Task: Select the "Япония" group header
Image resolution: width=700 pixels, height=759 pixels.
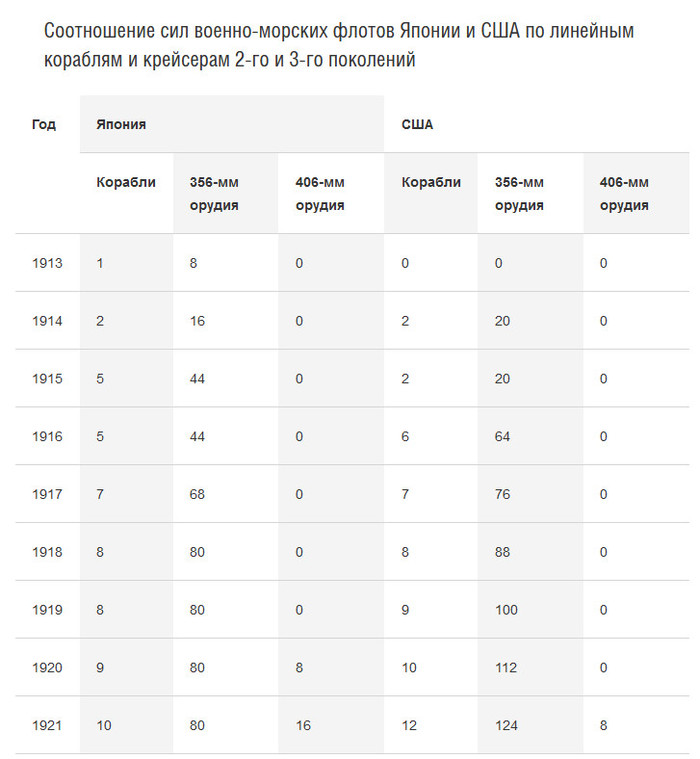Action: (x=121, y=125)
